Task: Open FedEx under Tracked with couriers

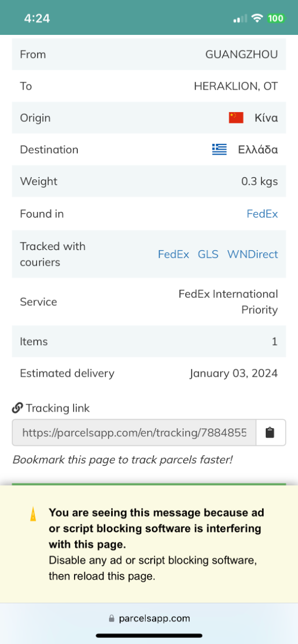Action: pos(173,254)
